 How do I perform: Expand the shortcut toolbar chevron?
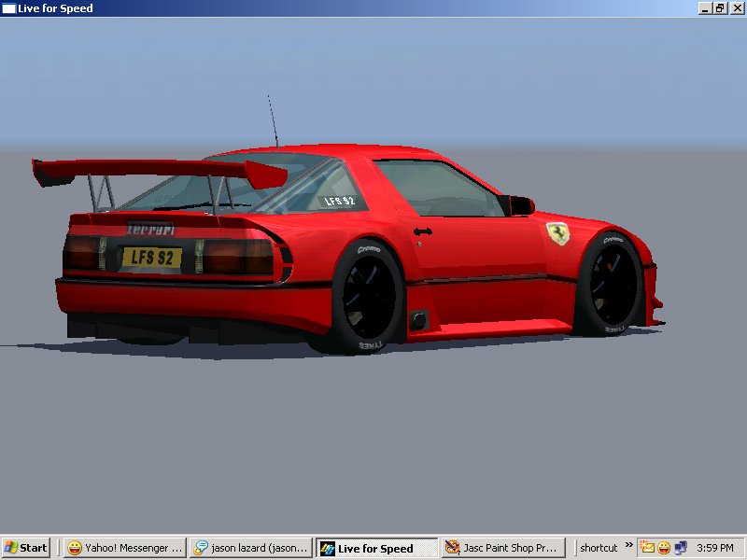pyautogui.click(x=628, y=544)
